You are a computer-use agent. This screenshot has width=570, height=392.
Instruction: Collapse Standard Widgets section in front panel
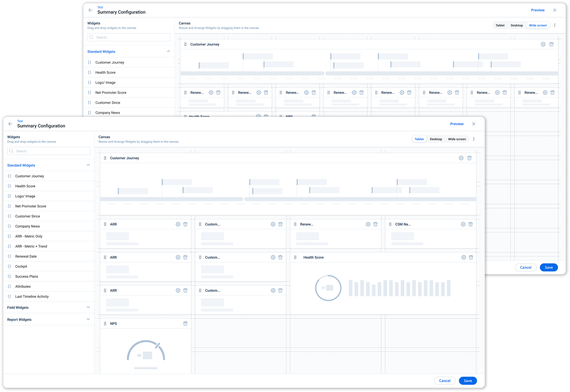[x=88, y=165]
